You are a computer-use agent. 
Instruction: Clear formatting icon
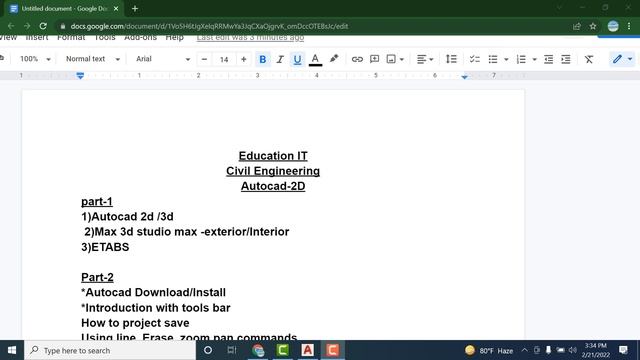tap(589, 59)
